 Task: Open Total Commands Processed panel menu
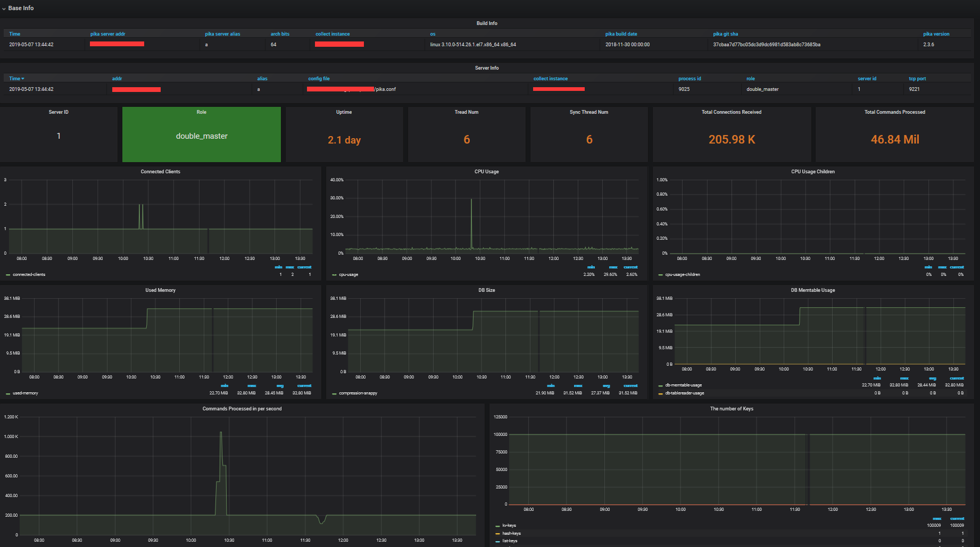click(894, 112)
